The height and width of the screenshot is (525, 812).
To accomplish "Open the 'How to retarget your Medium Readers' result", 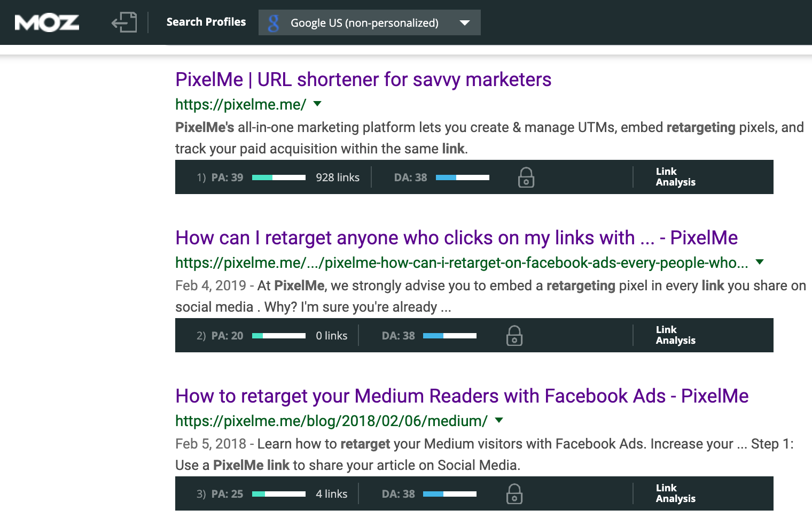I will [x=462, y=396].
